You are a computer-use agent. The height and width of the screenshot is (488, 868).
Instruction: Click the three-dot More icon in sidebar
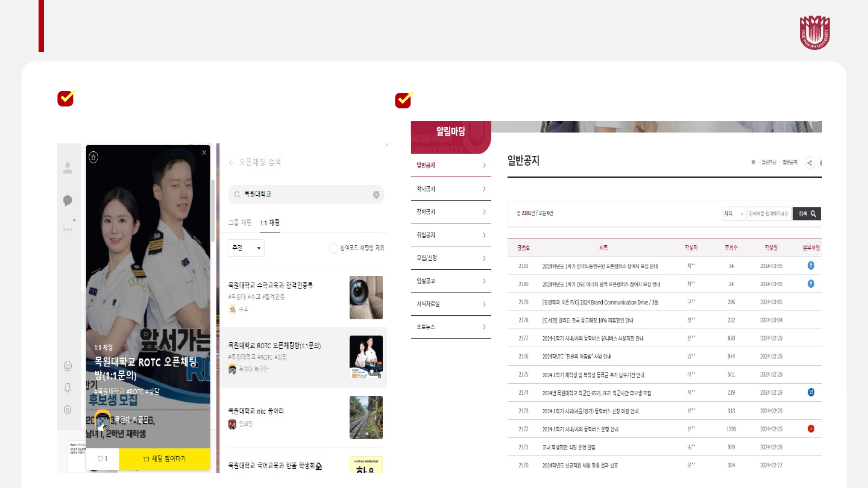pyautogui.click(x=68, y=229)
